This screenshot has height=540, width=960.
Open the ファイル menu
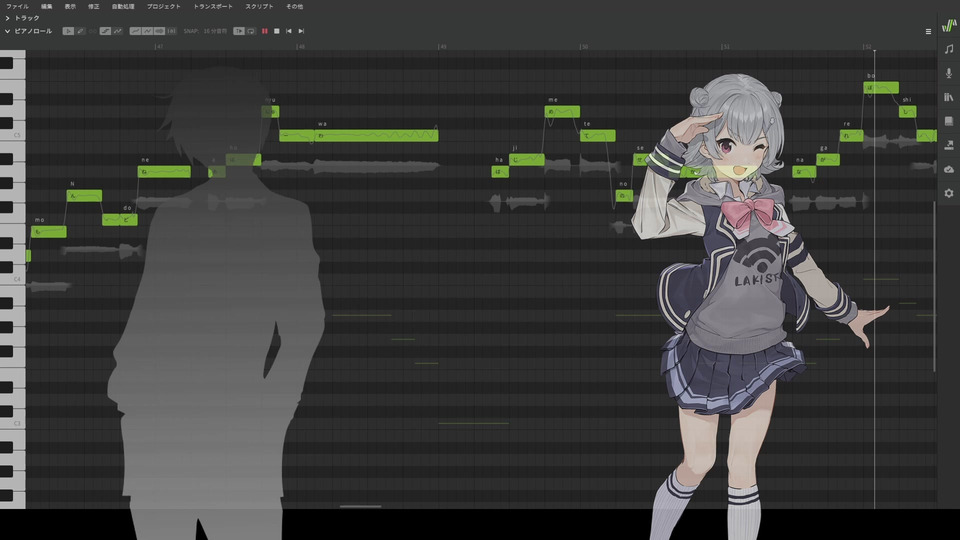click(x=17, y=6)
